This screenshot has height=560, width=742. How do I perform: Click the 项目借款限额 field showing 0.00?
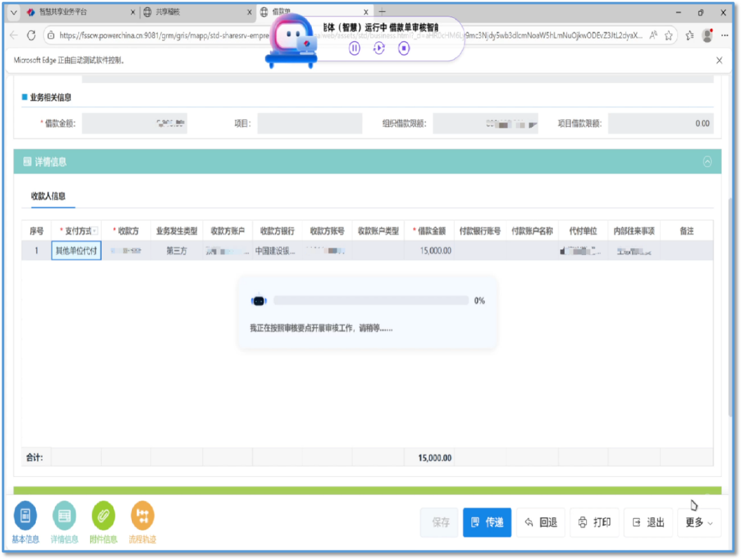click(661, 124)
